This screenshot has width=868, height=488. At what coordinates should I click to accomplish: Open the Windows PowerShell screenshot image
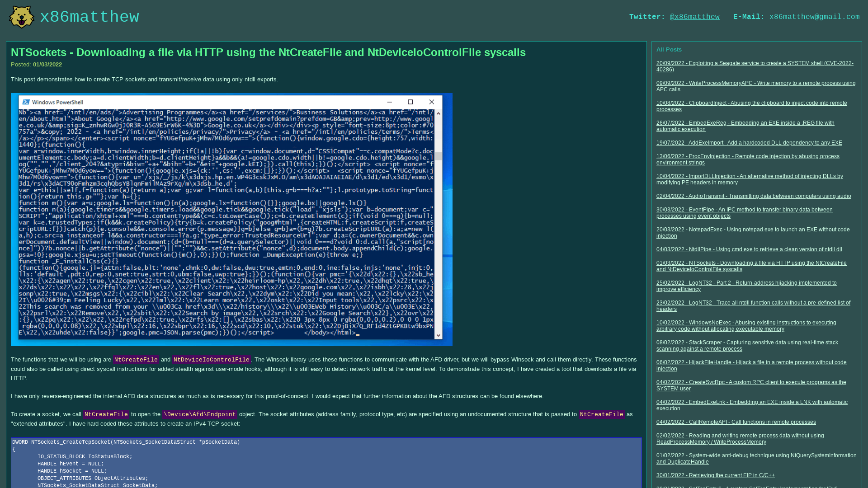(x=231, y=220)
